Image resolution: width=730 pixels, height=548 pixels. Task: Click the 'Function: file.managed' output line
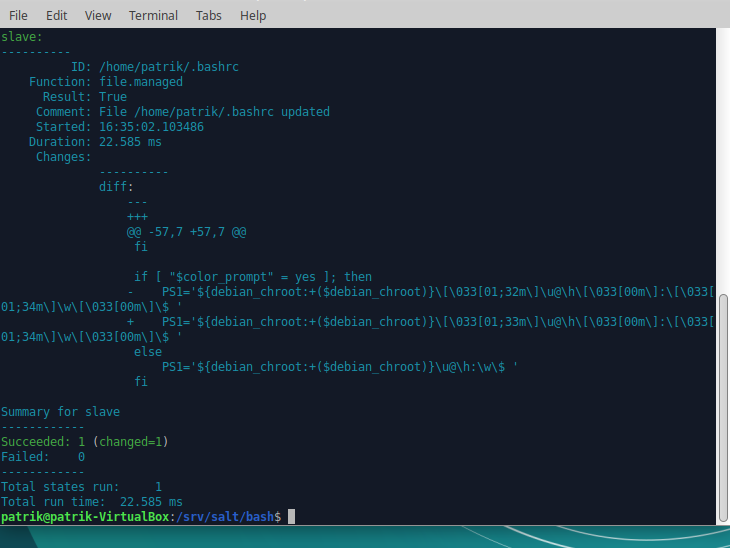[106, 82]
